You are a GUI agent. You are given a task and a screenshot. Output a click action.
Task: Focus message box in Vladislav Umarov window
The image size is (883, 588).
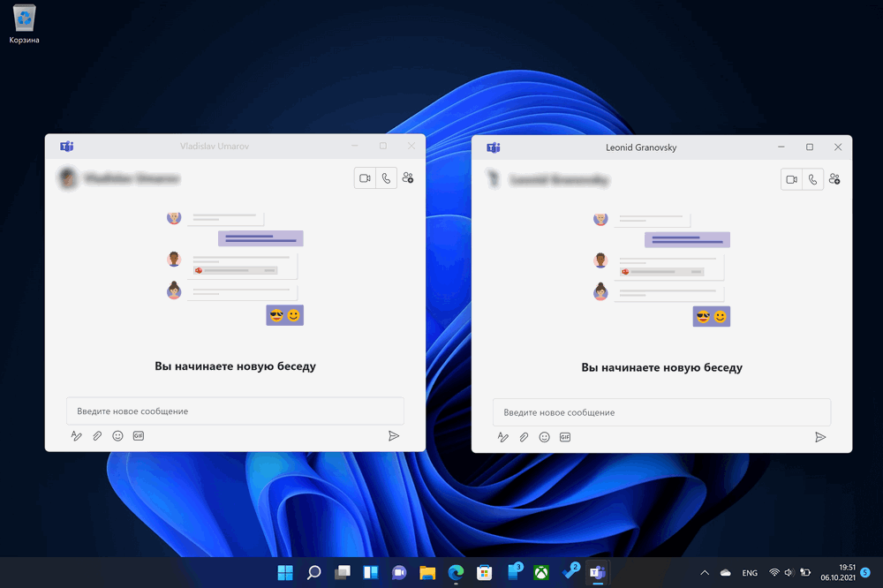point(236,411)
